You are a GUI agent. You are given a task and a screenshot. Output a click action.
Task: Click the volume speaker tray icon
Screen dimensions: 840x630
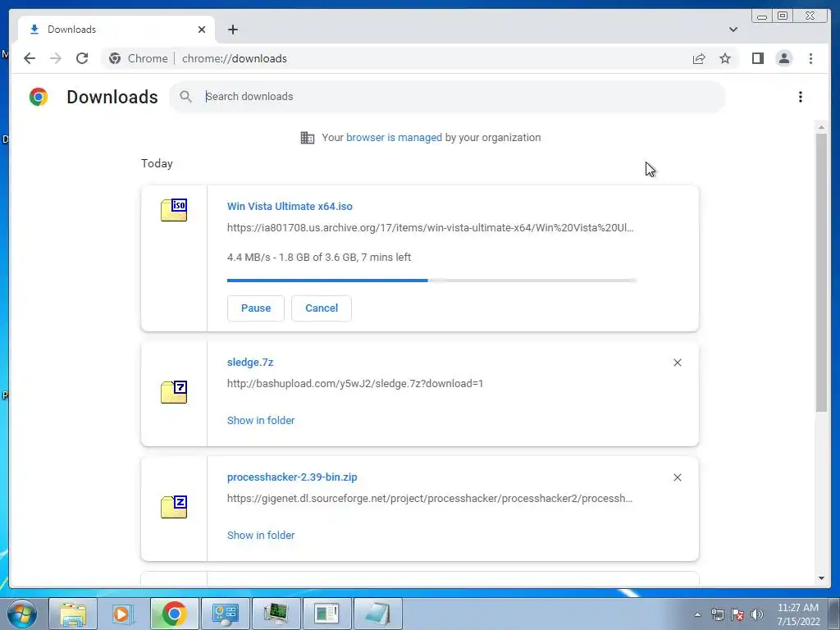[x=757, y=614]
